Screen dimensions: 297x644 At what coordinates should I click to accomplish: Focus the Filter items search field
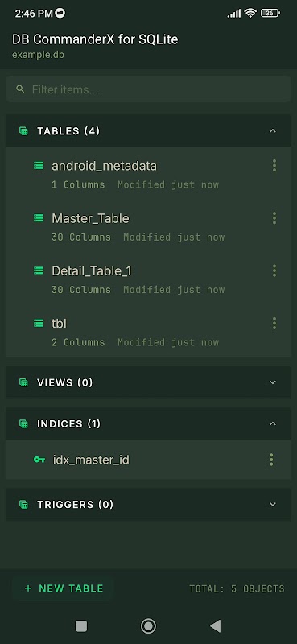148,89
